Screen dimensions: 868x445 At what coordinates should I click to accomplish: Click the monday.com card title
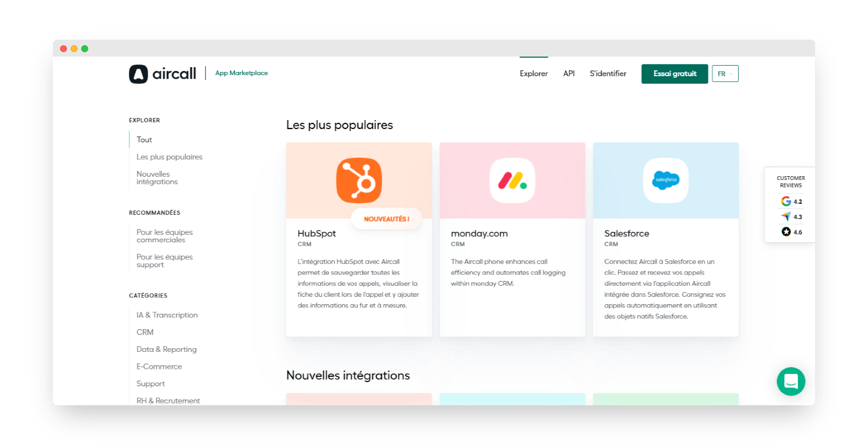480,233
